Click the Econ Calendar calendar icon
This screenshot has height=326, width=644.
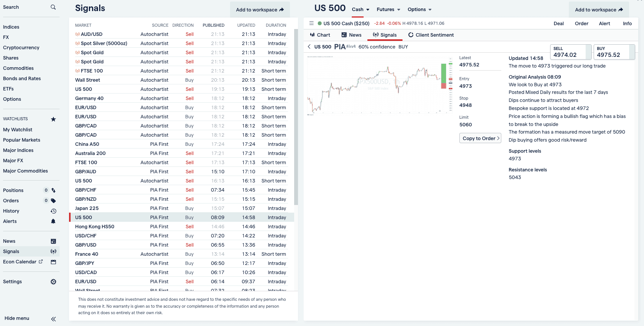[x=53, y=262]
